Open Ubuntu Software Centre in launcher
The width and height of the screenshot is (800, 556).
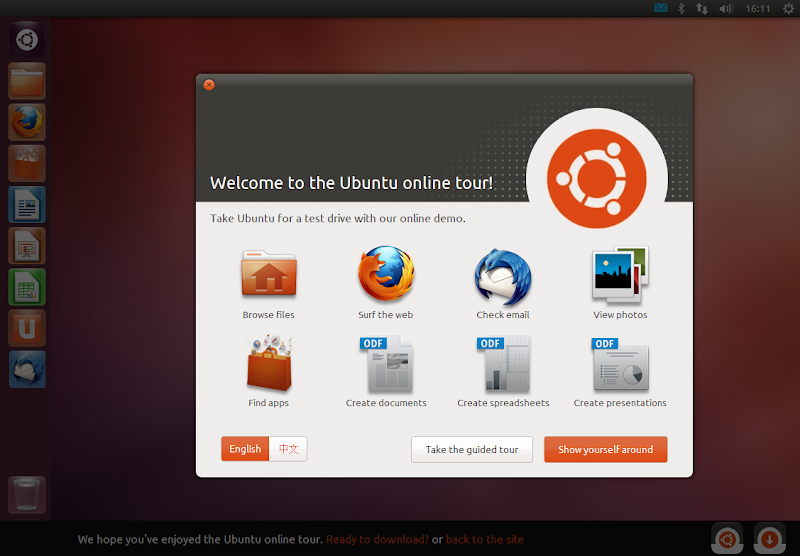click(27, 164)
